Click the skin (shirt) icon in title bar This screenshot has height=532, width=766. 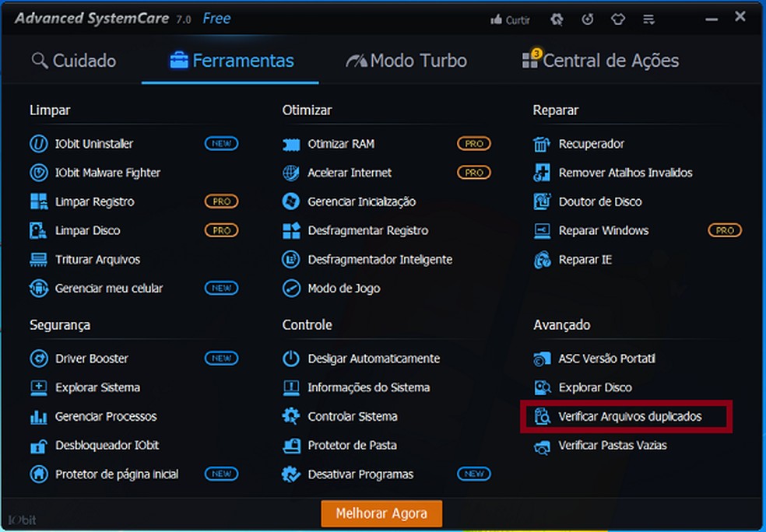click(x=618, y=19)
